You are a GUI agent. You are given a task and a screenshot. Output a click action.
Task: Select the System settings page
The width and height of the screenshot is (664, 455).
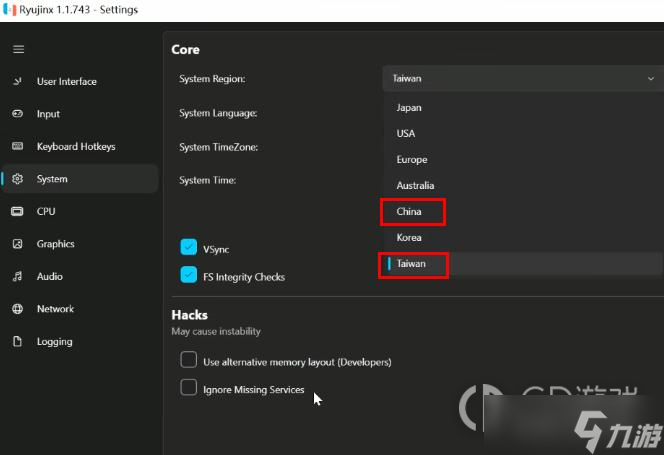pyautogui.click(x=80, y=179)
